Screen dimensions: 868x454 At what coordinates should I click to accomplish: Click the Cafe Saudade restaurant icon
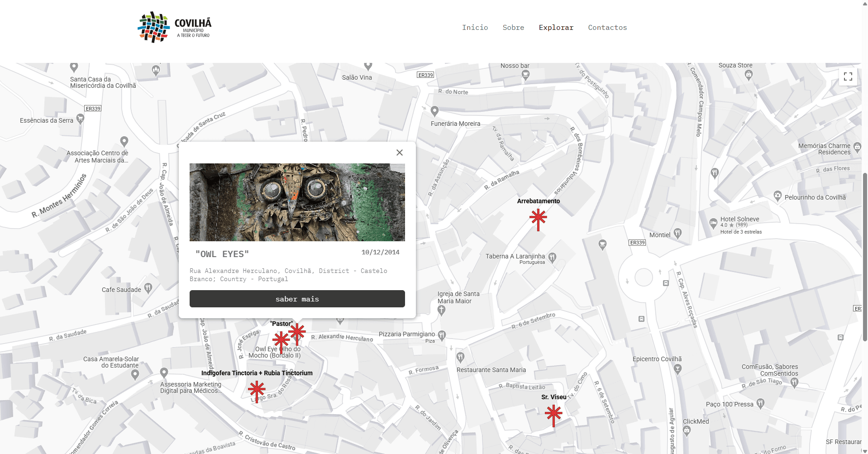pyautogui.click(x=148, y=288)
